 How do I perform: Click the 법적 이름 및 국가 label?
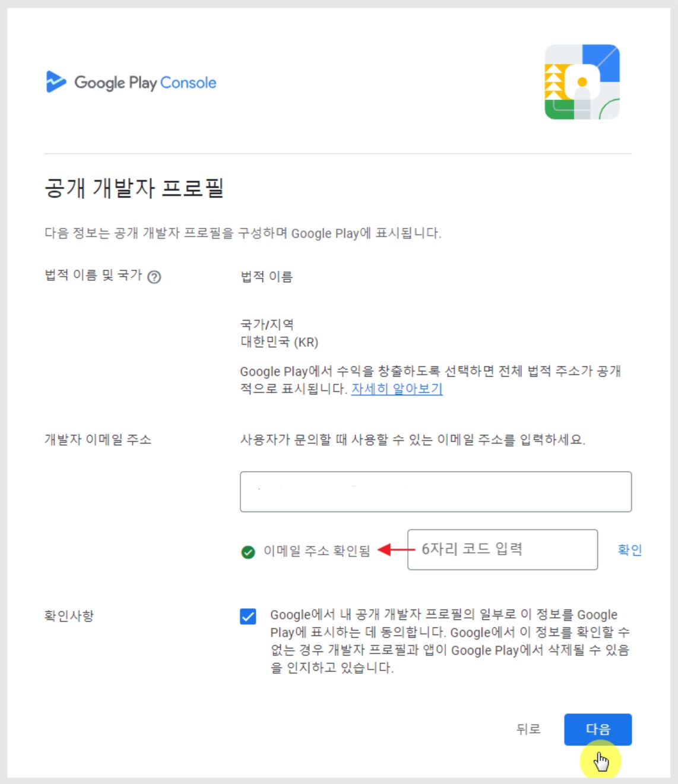[x=93, y=275]
